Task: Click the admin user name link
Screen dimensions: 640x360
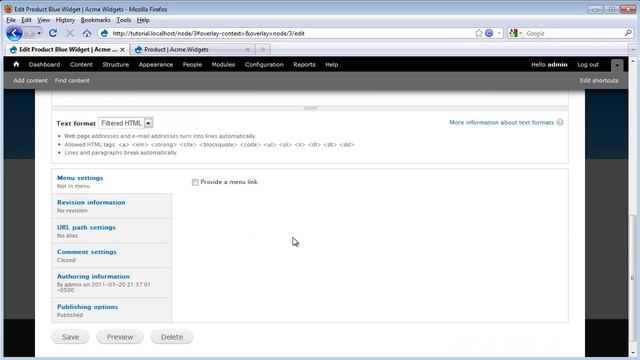Action: click(557, 64)
